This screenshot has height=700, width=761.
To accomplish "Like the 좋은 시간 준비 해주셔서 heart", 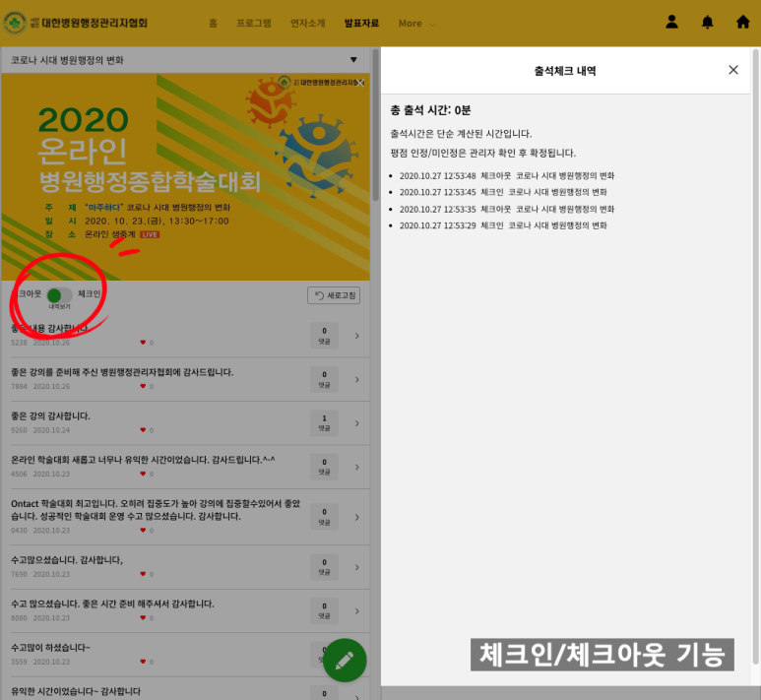I will tap(143, 617).
